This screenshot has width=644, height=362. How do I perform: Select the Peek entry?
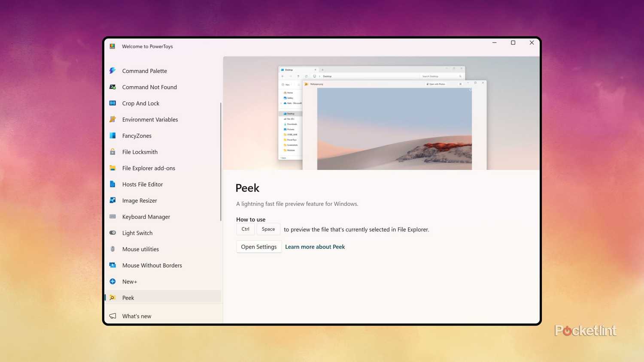pos(128,298)
